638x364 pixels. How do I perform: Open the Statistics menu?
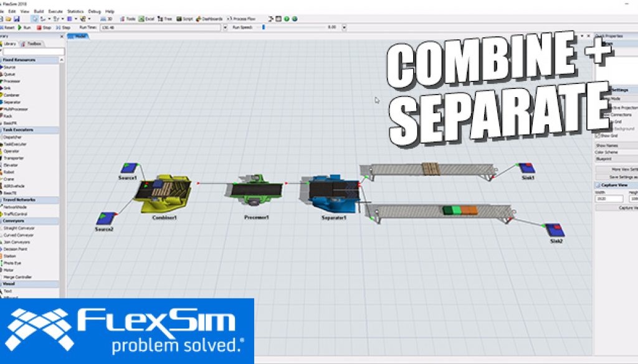[x=76, y=11]
